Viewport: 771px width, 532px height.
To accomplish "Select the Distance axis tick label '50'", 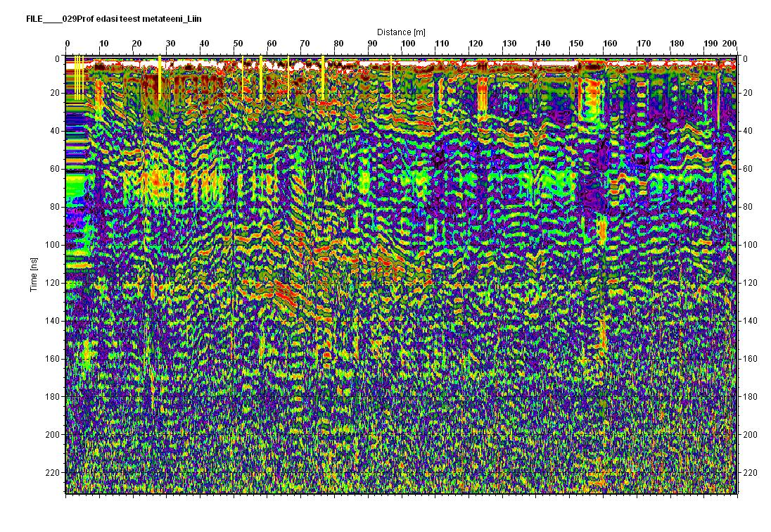I will (238, 43).
